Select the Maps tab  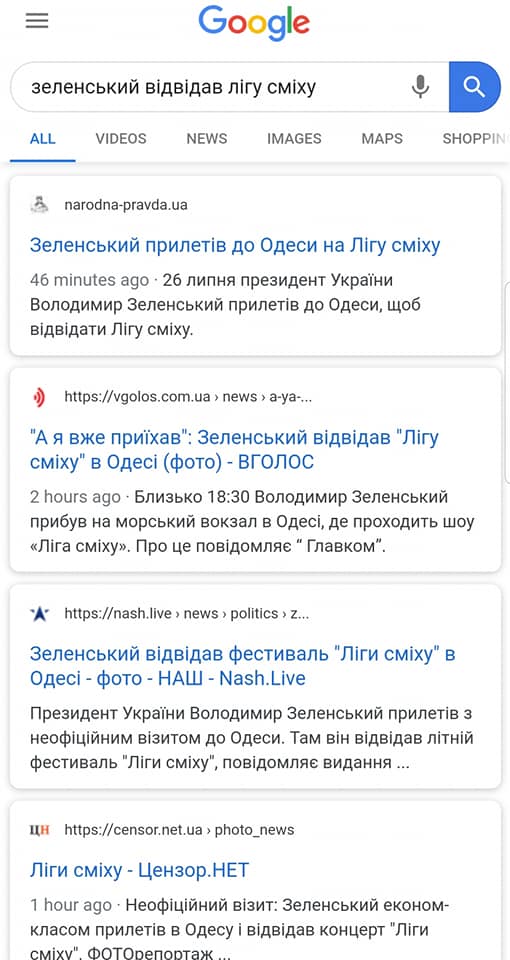tap(382, 139)
